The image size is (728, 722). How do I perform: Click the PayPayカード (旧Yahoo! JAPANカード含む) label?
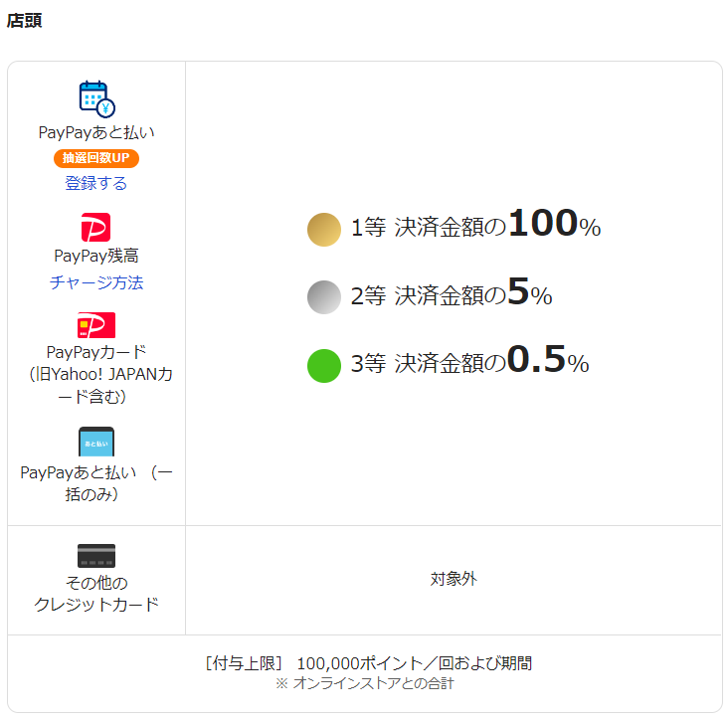[100, 374]
